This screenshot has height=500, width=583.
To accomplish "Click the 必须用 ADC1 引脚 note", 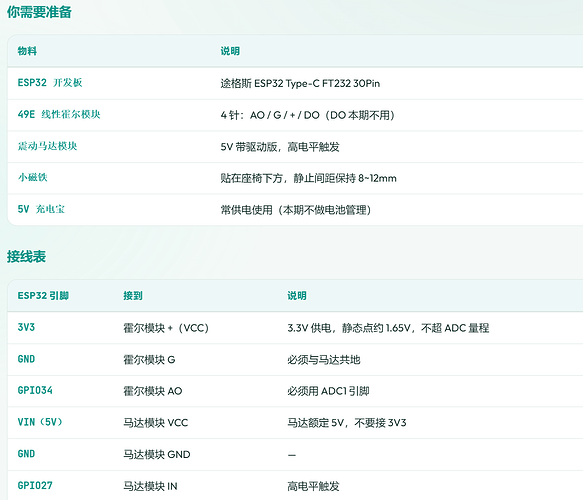I will tap(328, 391).
